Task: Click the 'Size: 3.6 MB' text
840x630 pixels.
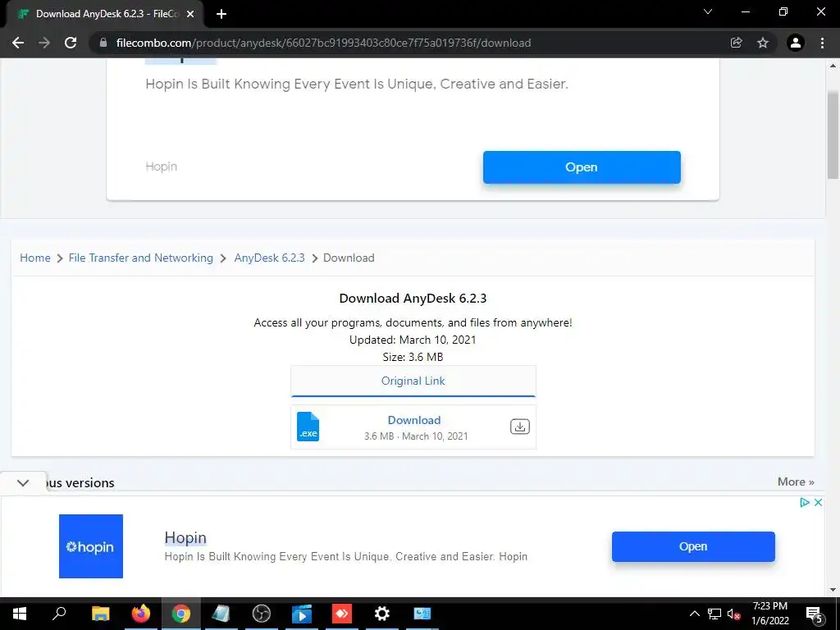Action: coord(413,357)
